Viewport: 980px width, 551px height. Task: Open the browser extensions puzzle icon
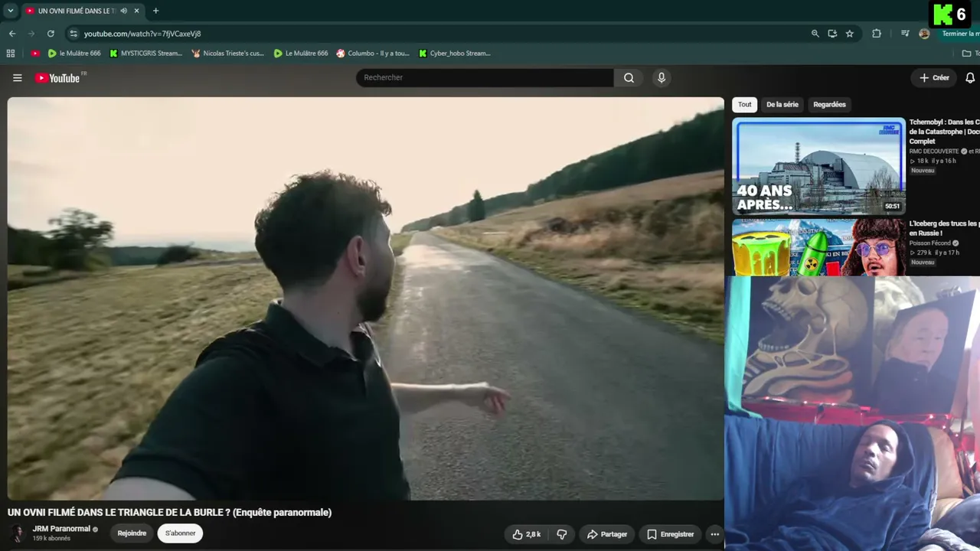coord(877,34)
